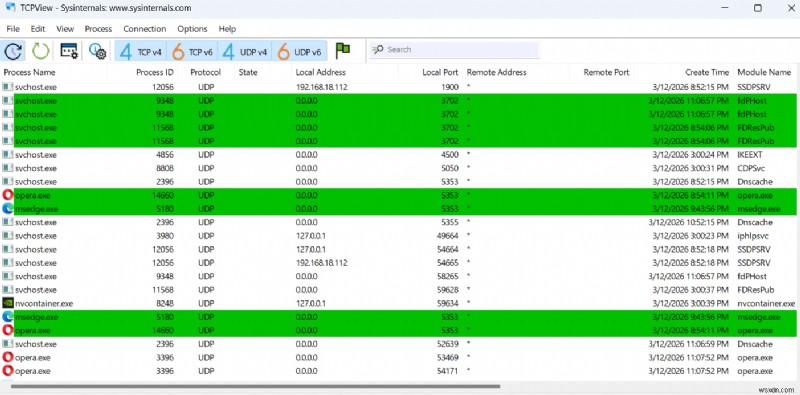Sort by Process Name column header
Image resolution: width=800 pixels, height=395 pixels.
pos(30,72)
